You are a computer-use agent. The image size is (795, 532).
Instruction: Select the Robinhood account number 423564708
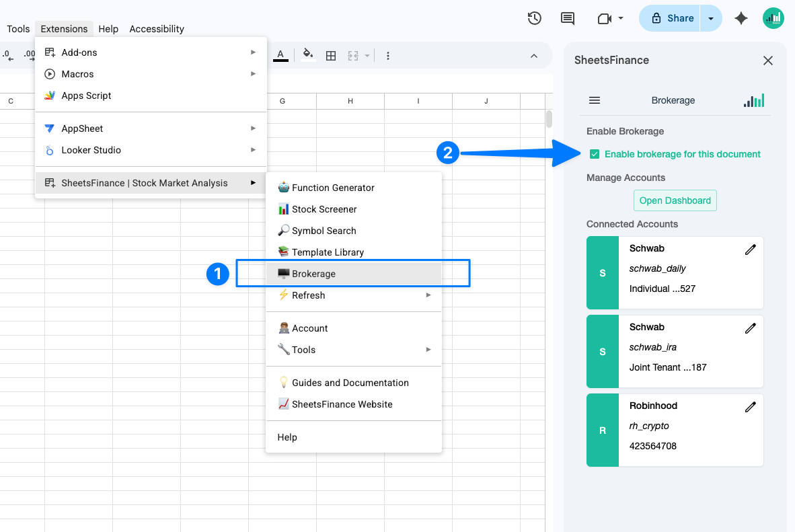click(652, 446)
